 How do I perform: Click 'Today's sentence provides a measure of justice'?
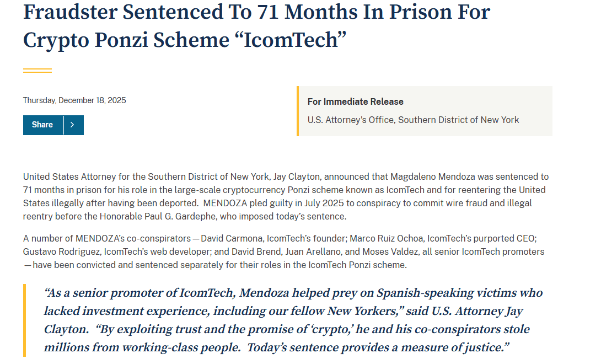tap(378, 347)
